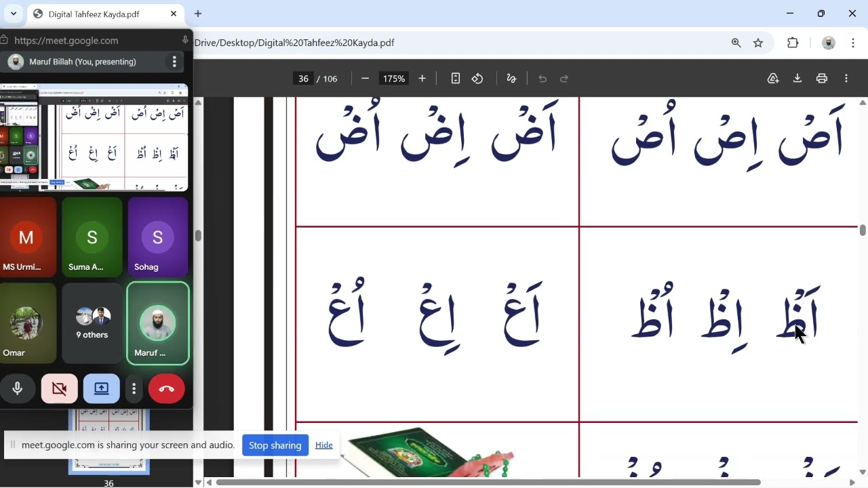Bookmark this page with the star icon

758,43
